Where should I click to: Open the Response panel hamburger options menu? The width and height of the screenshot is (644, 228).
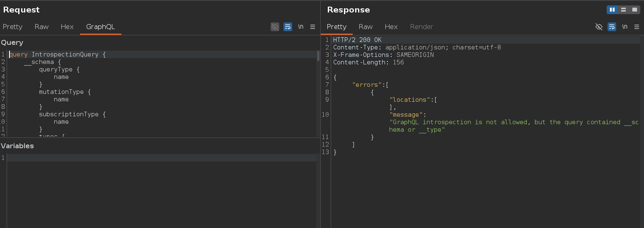click(637, 27)
